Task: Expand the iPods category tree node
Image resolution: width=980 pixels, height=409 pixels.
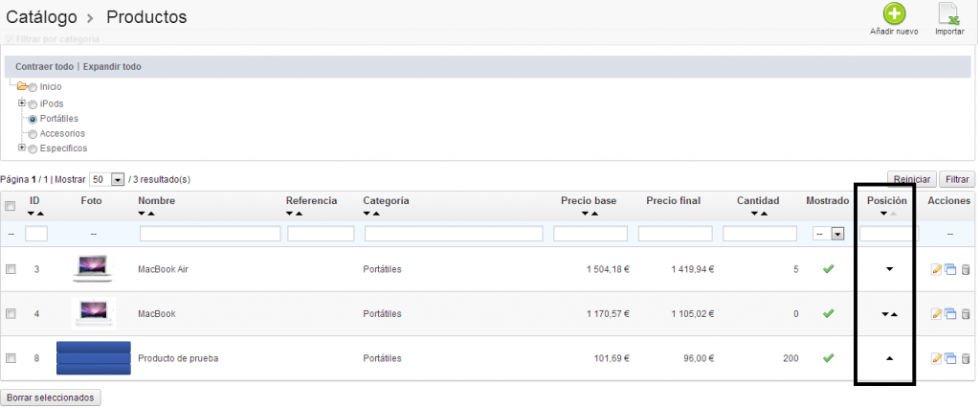Action: [x=22, y=102]
